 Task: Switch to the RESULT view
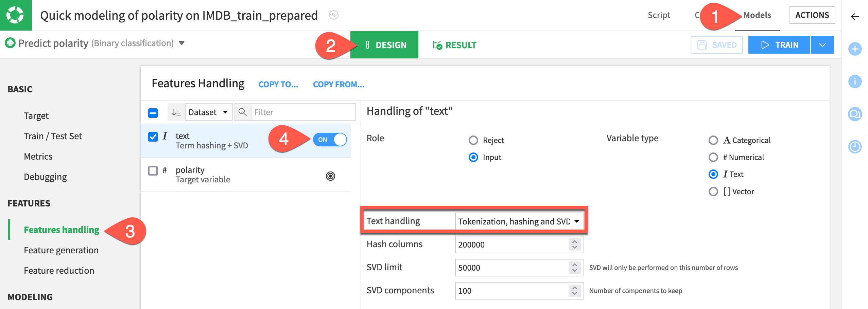(x=456, y=44)
